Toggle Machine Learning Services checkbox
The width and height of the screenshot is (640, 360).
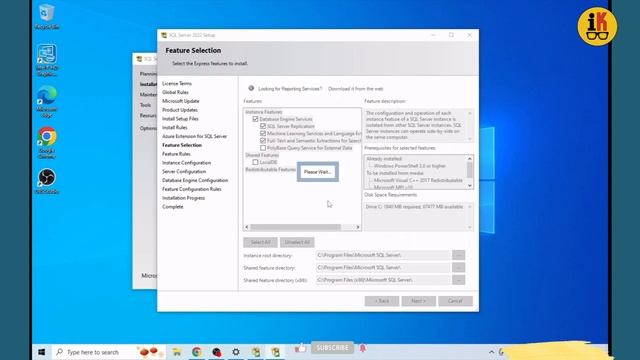tap(263, 133)
